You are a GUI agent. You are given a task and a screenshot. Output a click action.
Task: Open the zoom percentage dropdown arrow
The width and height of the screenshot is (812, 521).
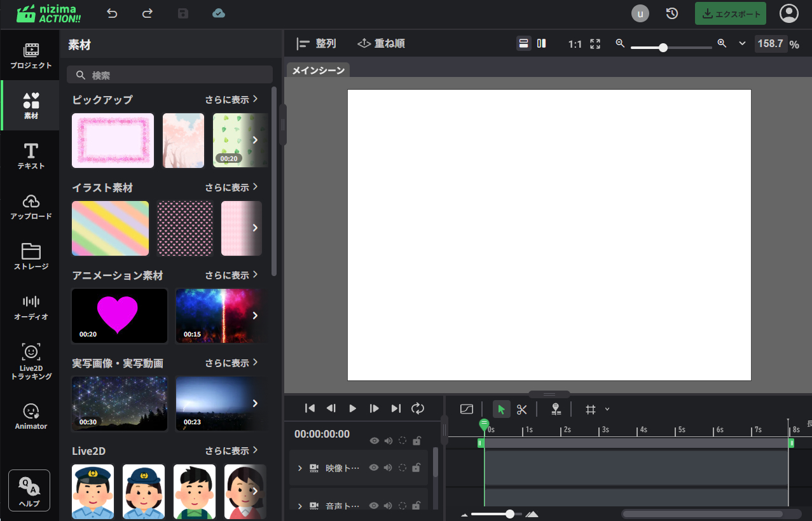742,44
